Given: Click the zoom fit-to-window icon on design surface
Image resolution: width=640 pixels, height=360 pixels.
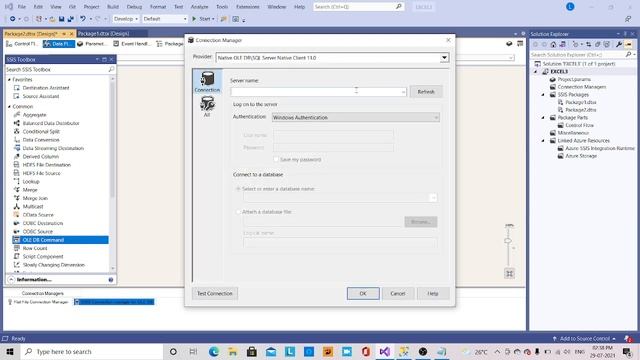Looking at the screenshot, I should tap(509, 273).
